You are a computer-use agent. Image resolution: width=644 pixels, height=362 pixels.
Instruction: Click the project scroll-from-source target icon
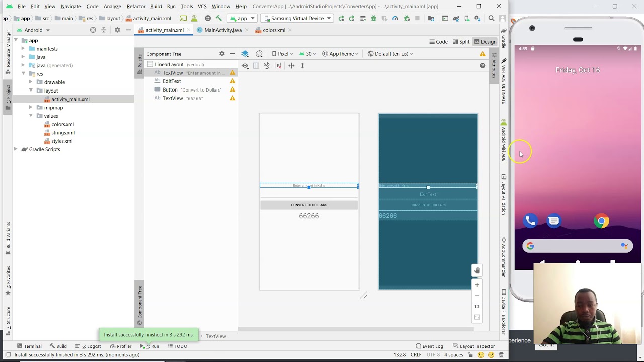(93, 30)
